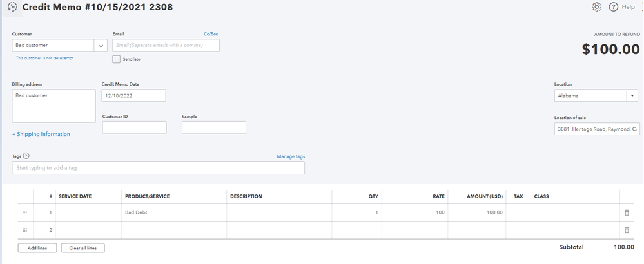
Task: Grab the drag handle of line 1
Action: click(25, 212)
